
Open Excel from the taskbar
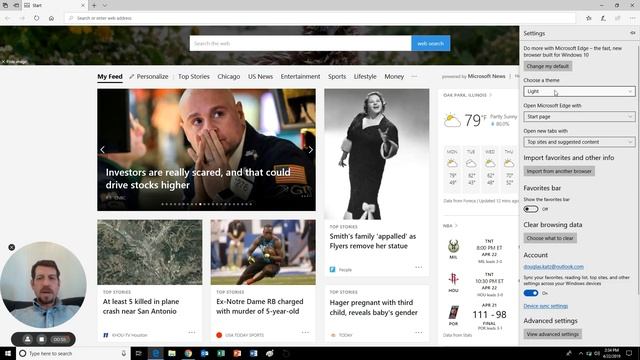coord(221,353)
